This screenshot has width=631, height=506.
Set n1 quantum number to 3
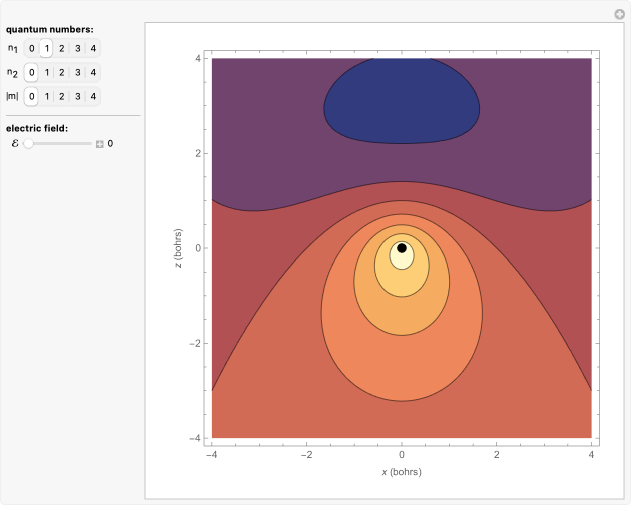(77, 48)
